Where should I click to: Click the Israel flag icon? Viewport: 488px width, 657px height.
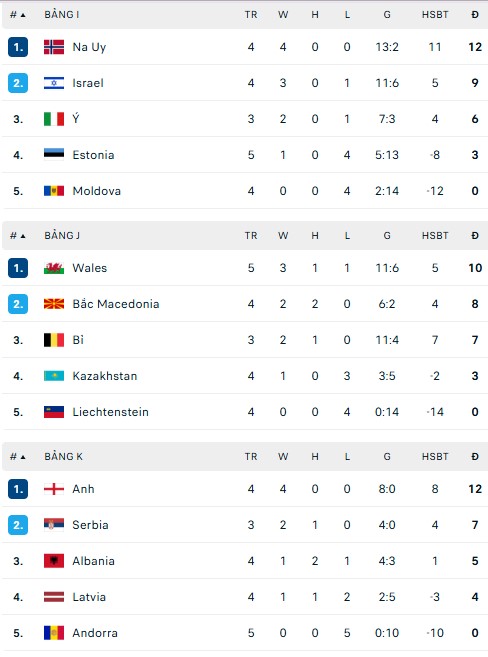[54, 83]
